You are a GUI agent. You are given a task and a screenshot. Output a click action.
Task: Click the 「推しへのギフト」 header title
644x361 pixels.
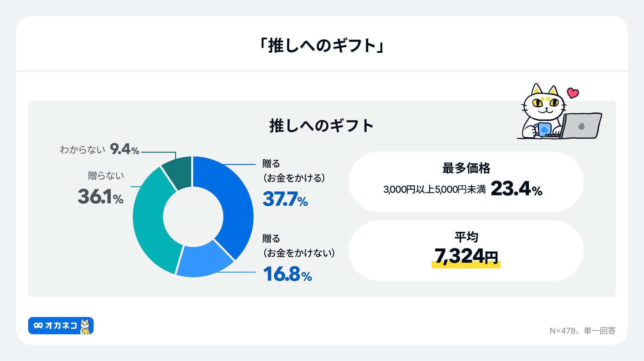(x=322, y=45)
